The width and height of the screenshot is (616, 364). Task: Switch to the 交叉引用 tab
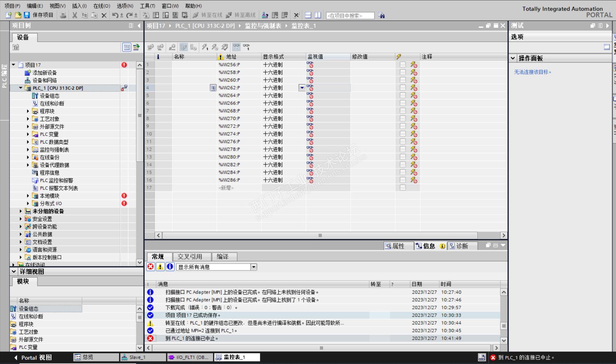192,256
